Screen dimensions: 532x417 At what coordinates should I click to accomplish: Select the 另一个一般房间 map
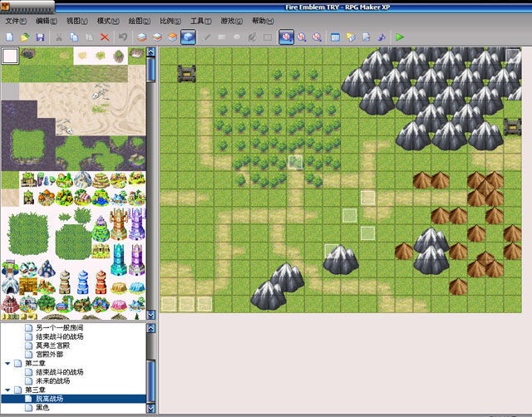pos(59,328)
